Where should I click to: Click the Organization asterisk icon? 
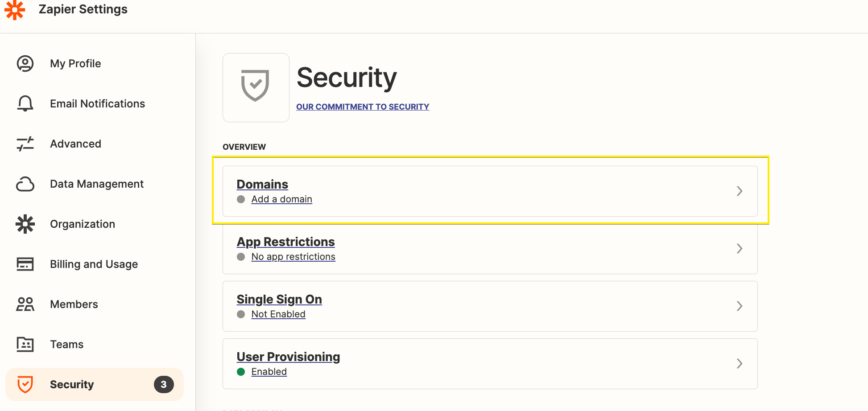pos(25,224)
